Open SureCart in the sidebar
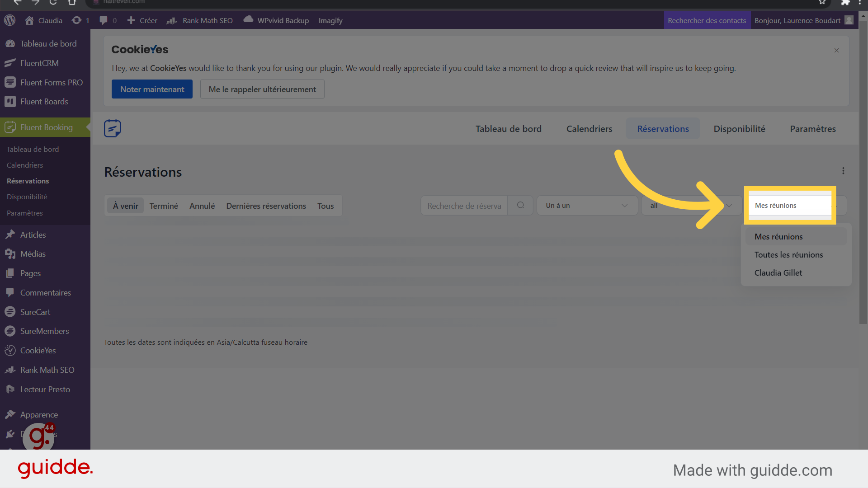Image resolution: width=868 pixels, height=488 pixels. coord(45,312)
